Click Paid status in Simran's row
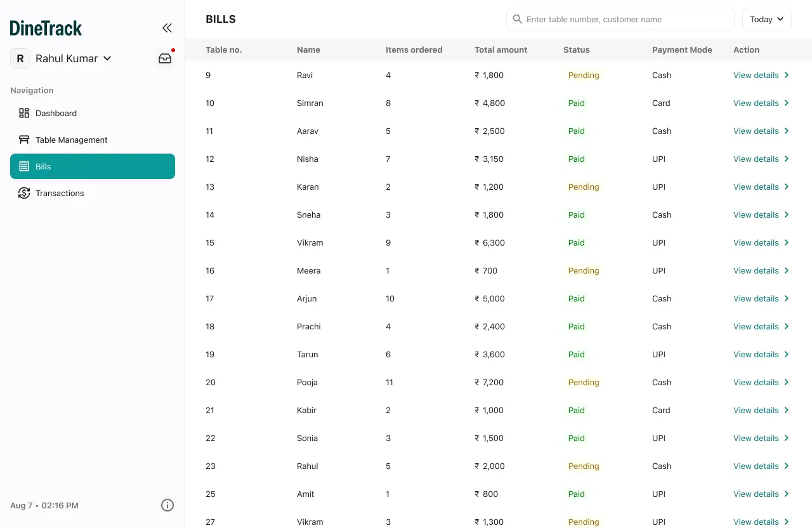812x528 pixels. point(576,103)
